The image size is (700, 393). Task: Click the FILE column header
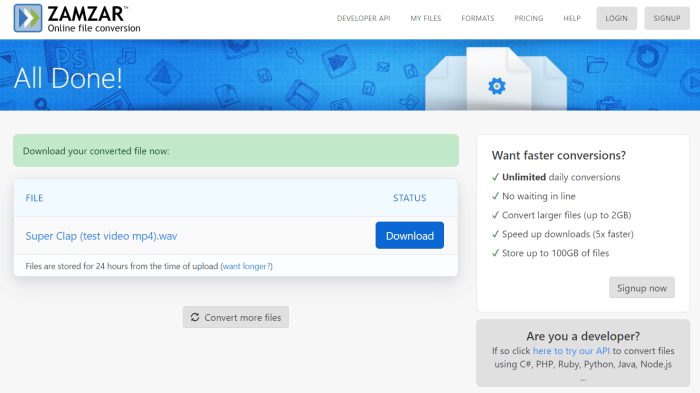click(x=34, y=198)
